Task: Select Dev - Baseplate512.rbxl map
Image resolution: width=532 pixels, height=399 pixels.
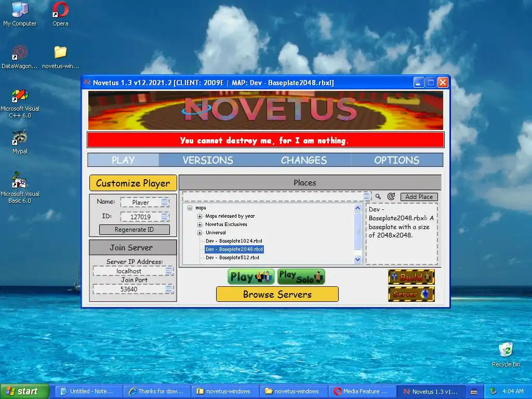Action: click(x=232, y=258)
